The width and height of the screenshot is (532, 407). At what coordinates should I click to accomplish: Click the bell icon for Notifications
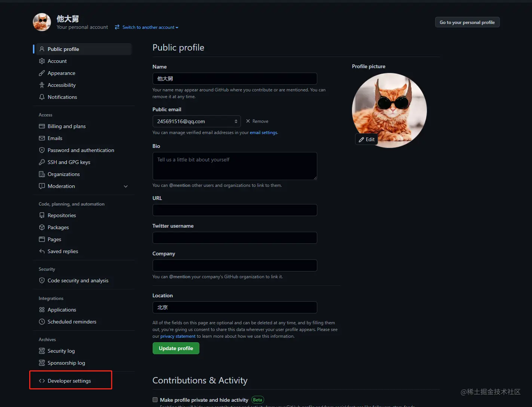(42, 97)
